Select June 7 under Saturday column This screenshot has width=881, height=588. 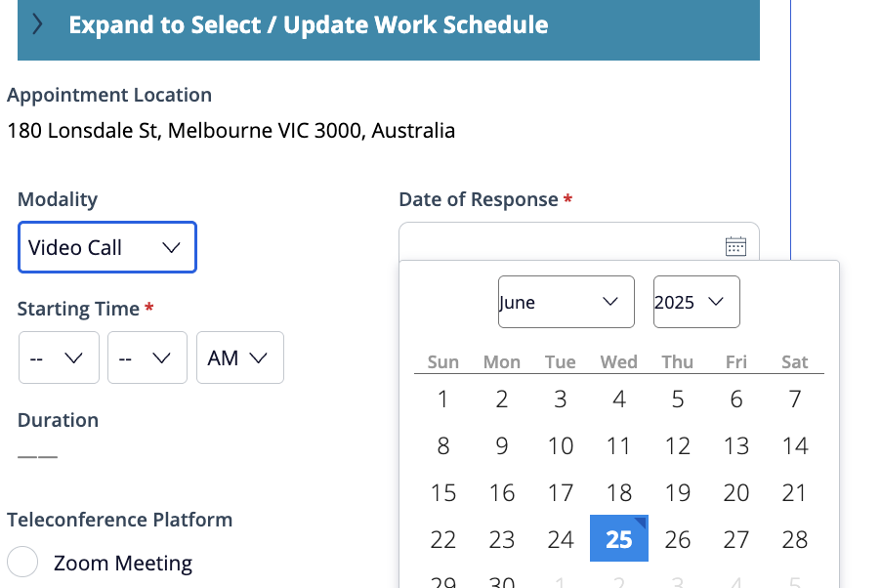point(794,399)
